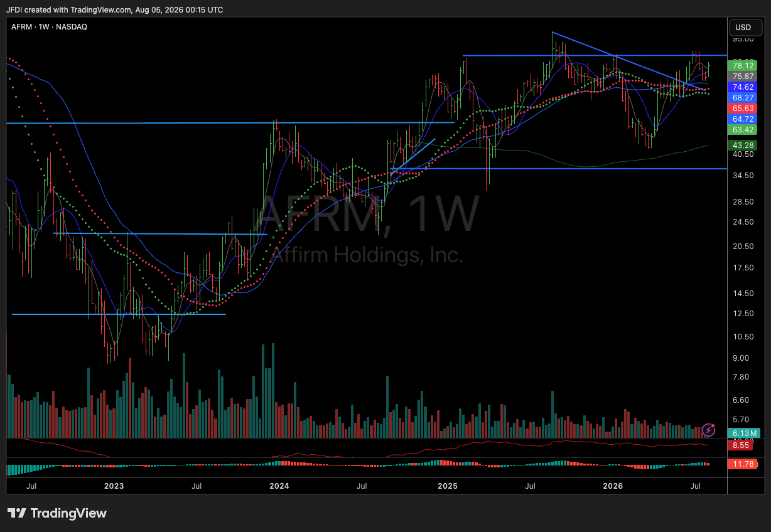
Task: Click the 74.62 blue price label
Action: click(743, 87)
